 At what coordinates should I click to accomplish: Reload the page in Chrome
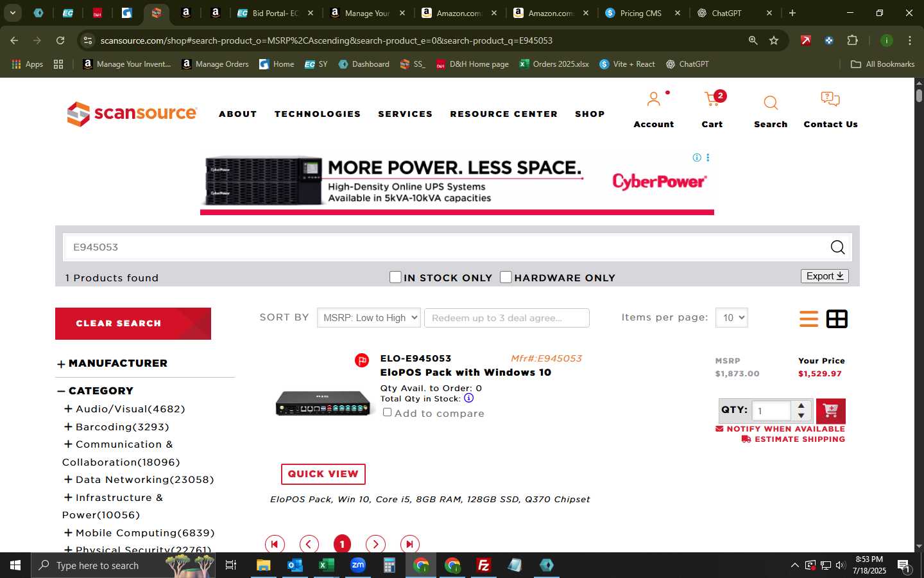click(x=60, y=40)
